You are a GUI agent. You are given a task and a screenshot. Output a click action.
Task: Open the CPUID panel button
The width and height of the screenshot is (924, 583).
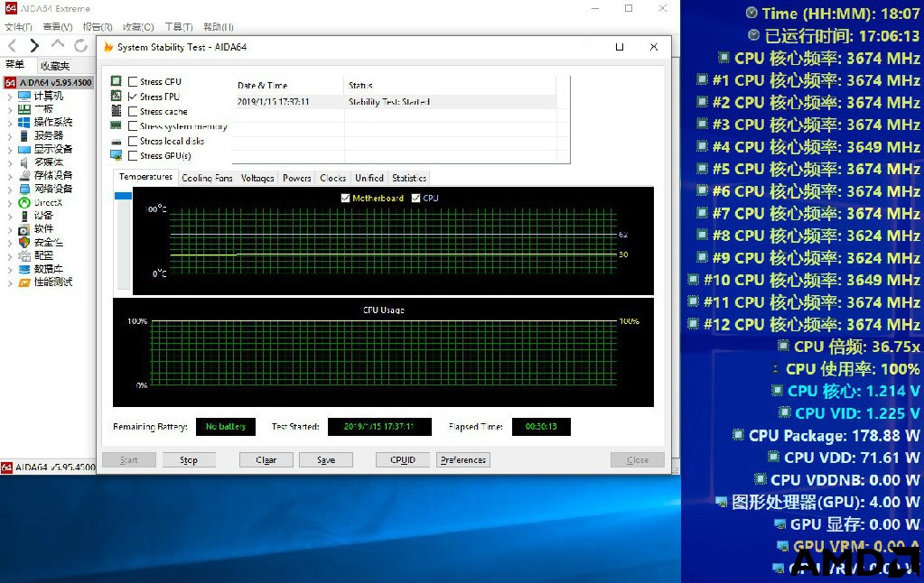point(403,460)
